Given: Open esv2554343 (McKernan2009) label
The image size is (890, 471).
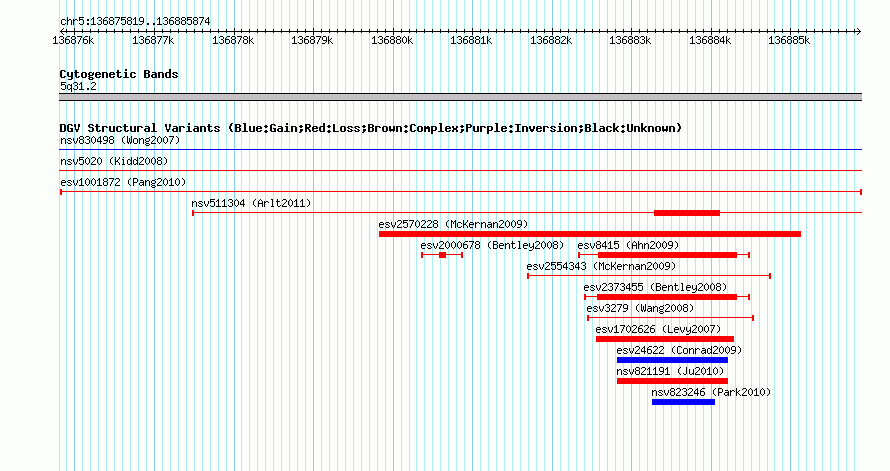Looking at the screenshot, I should 601,266.
